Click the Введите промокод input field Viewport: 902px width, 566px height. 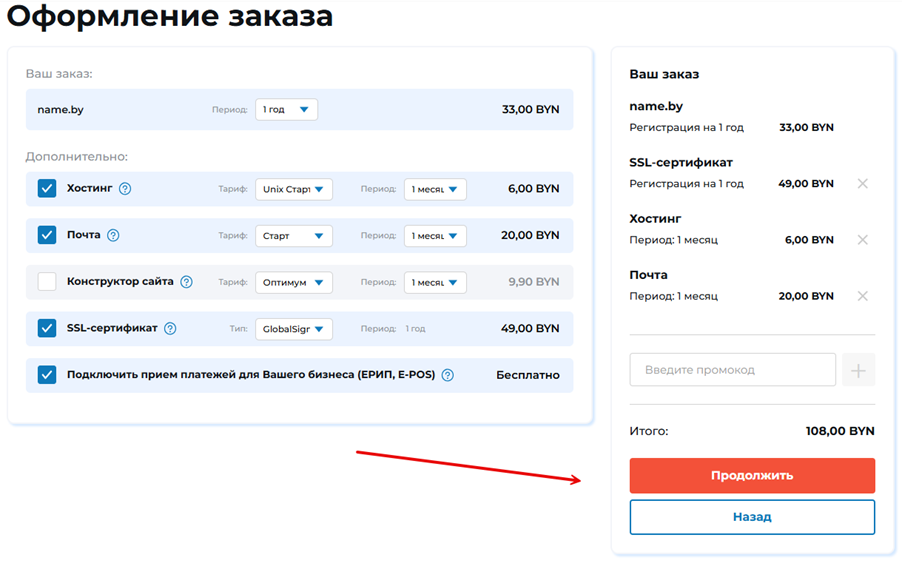tap(732, 370)
